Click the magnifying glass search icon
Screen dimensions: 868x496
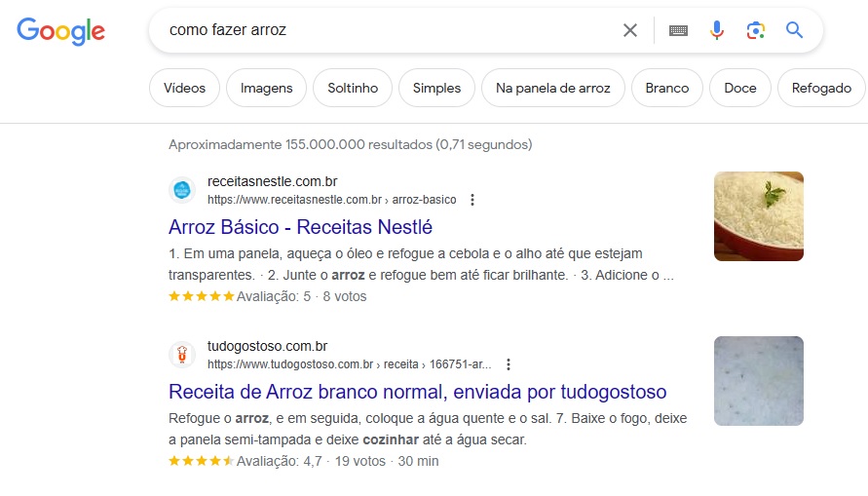click(x=794, y=30)
